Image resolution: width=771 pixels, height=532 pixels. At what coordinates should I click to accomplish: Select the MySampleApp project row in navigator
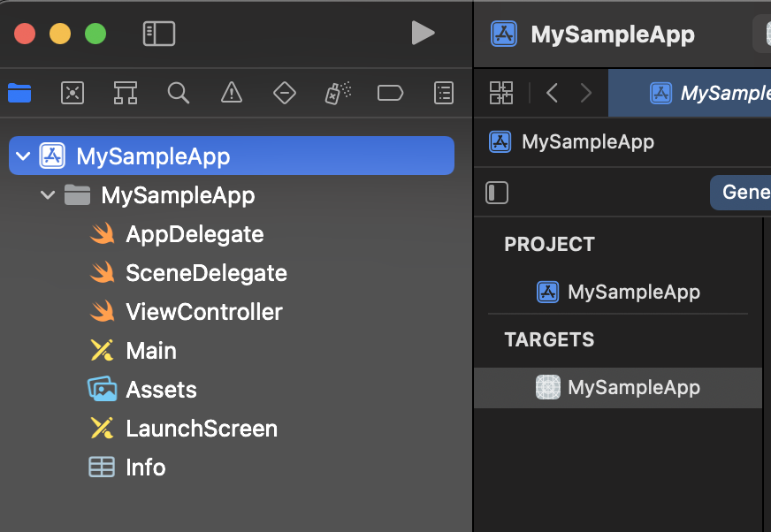pos(231,156)
